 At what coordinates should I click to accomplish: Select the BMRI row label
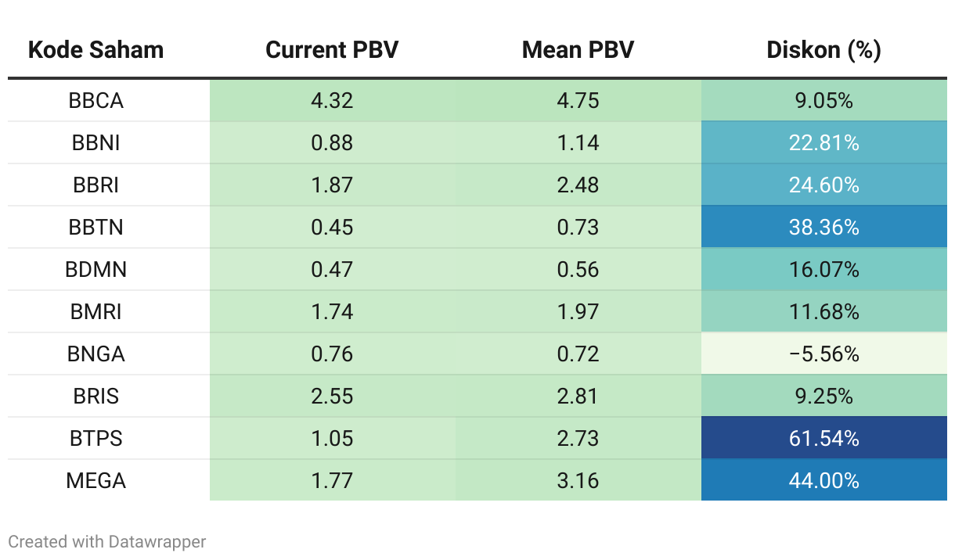pos(95,311)
